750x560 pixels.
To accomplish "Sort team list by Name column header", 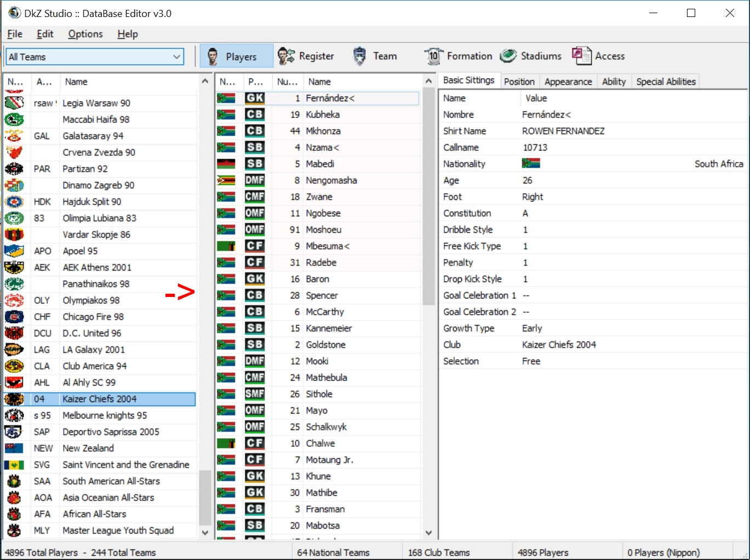I will (129, 82).
